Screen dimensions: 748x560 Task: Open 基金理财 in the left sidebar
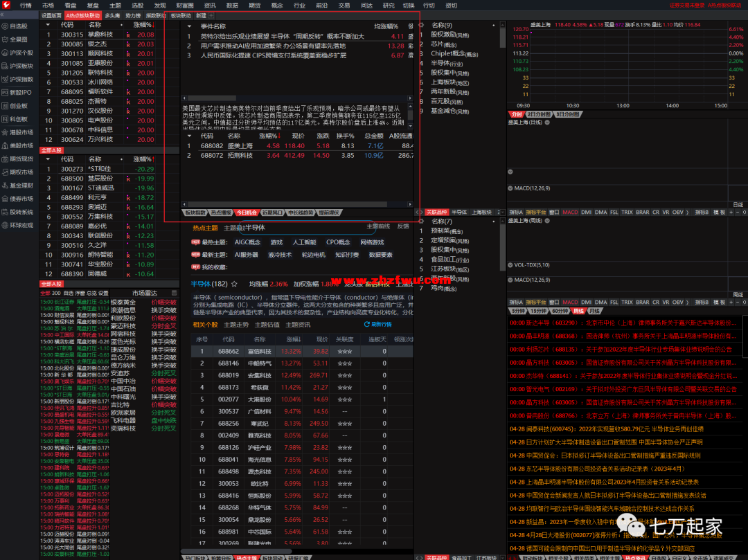[18, 186]
